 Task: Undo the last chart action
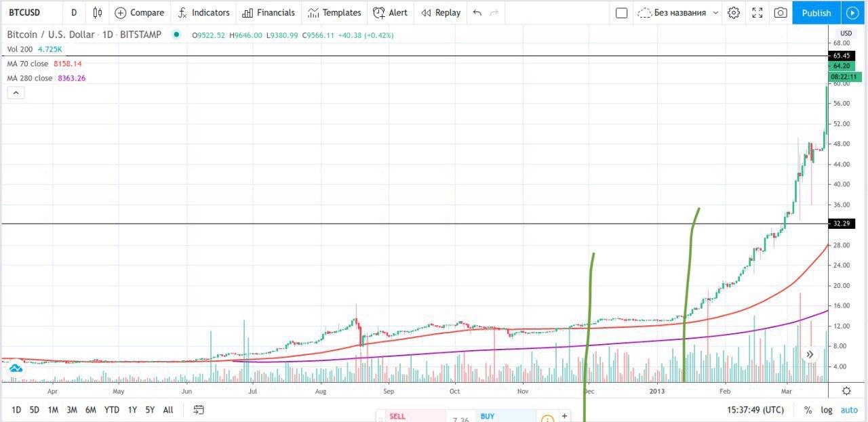point(477,12)
